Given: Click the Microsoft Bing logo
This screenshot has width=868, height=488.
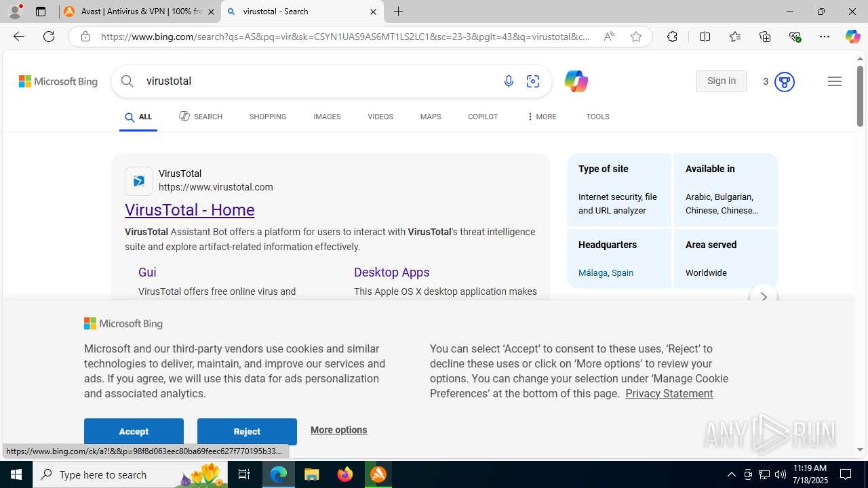Looking at the screenshot, I should [x=58, y=81].
